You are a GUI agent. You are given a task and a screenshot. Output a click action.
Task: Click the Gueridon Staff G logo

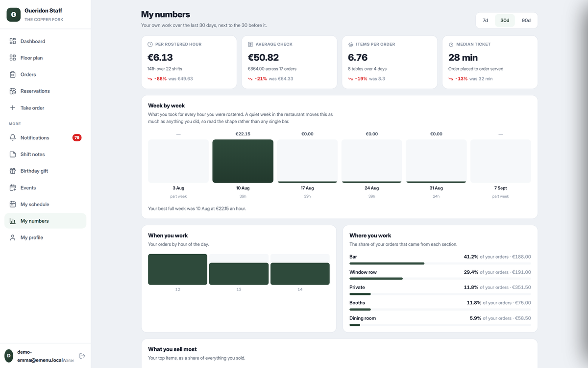point(13,15)
